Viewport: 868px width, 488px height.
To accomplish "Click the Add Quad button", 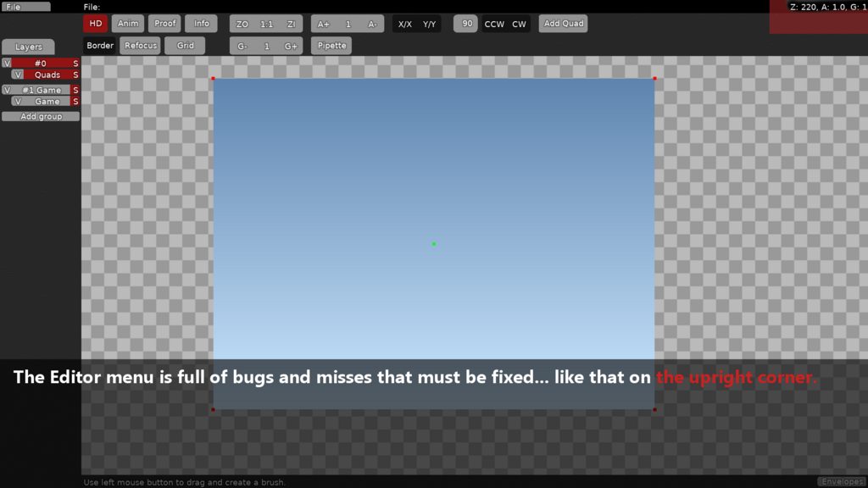I will coord(564,24).
